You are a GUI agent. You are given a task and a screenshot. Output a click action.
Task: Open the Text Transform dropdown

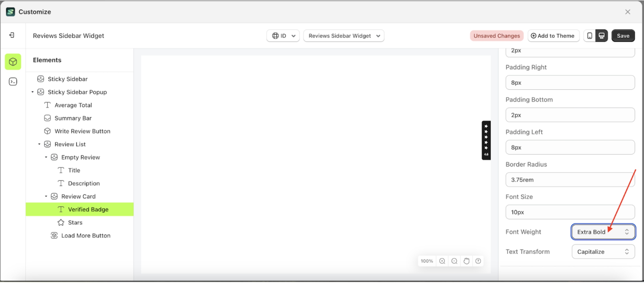603,251
